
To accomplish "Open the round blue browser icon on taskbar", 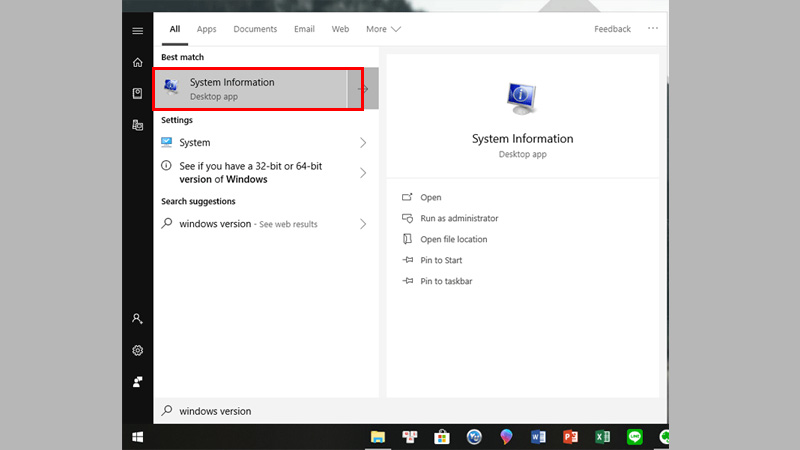I will click(474, 437).
